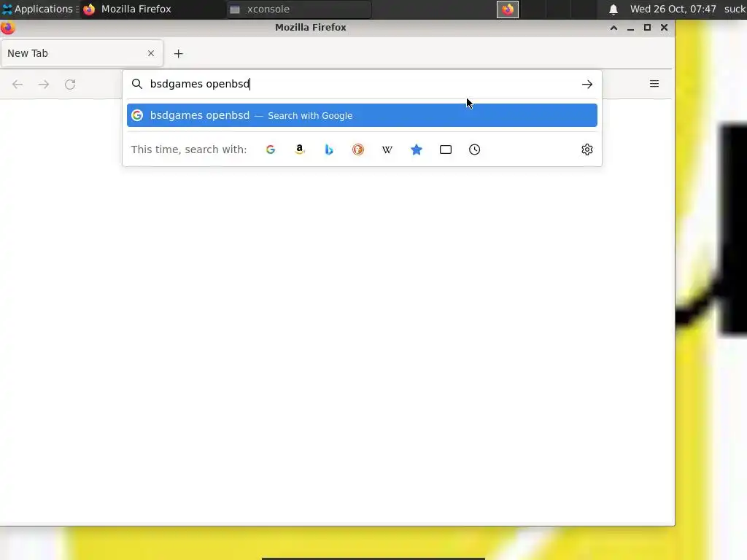Open search settings gear icon
Screen dimensions: 747x560
(587, 149)
